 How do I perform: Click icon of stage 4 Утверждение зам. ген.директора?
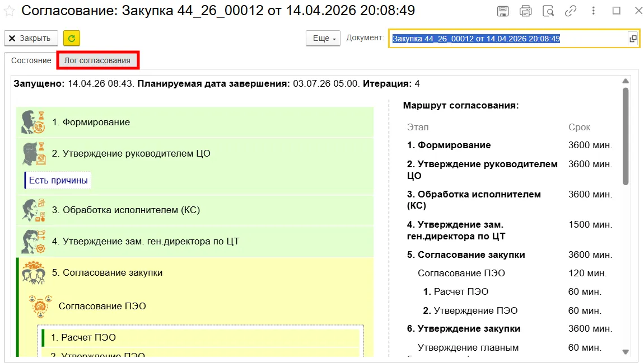point(33,242)
